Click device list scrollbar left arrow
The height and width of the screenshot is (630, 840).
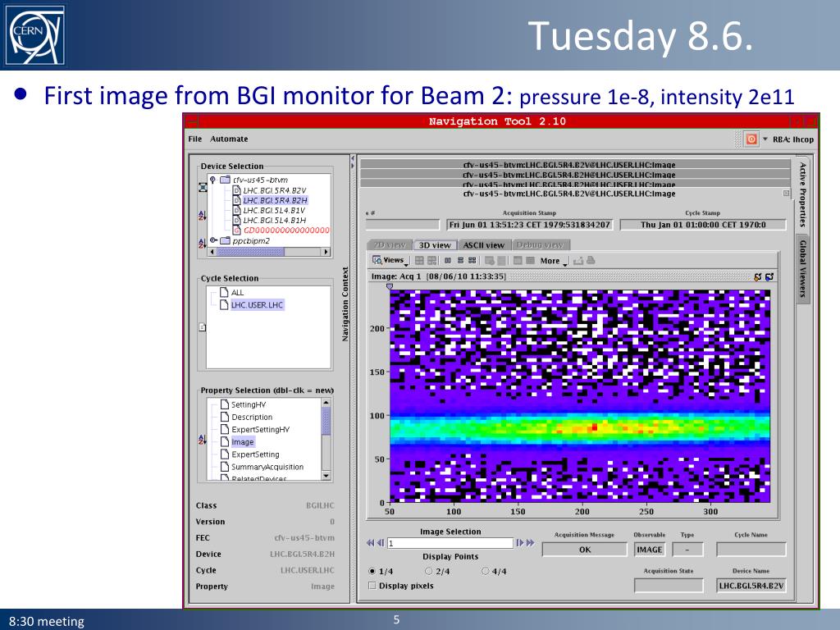(212, 252)
